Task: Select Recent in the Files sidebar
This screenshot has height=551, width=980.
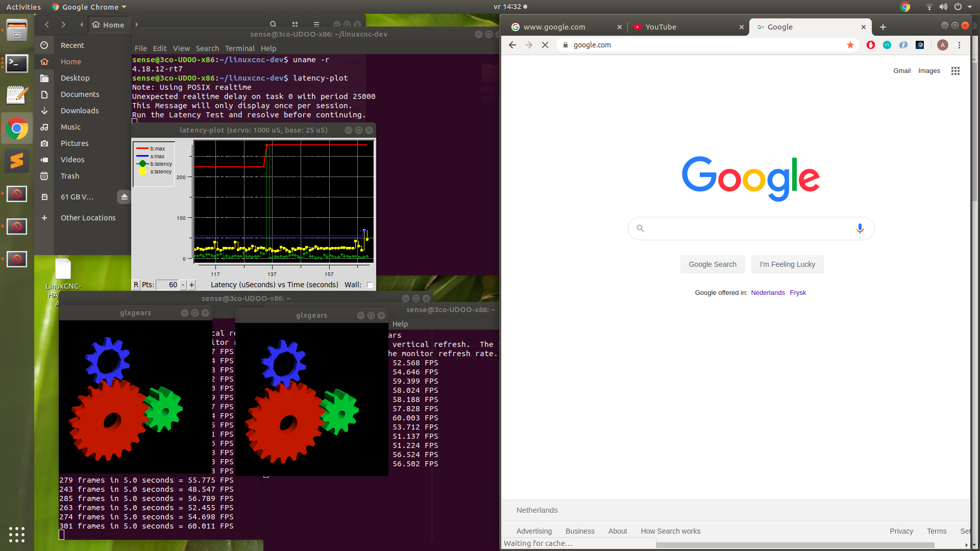Action: [x=72, y=45]
